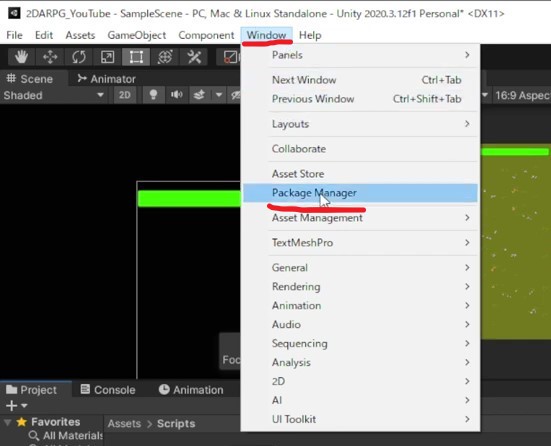Open the Component menu
The width and height of the screenshot is (551, 446).
206,35
